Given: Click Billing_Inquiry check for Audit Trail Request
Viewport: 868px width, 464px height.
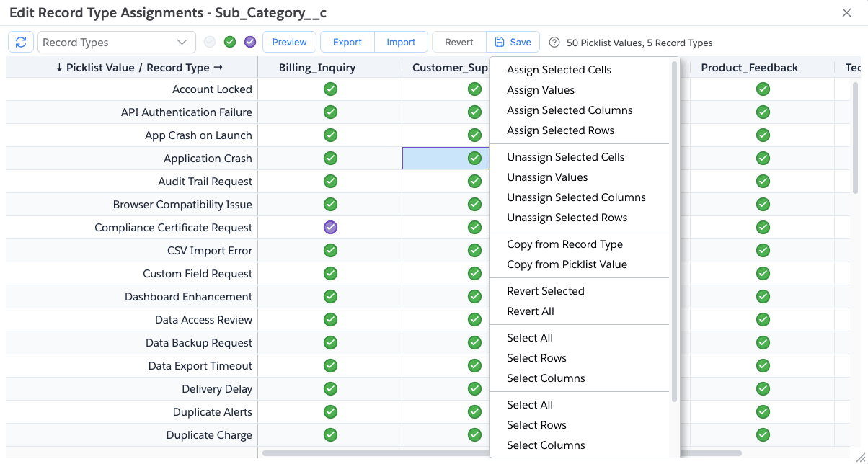Looking at the screenshot, I should (330, 182).
